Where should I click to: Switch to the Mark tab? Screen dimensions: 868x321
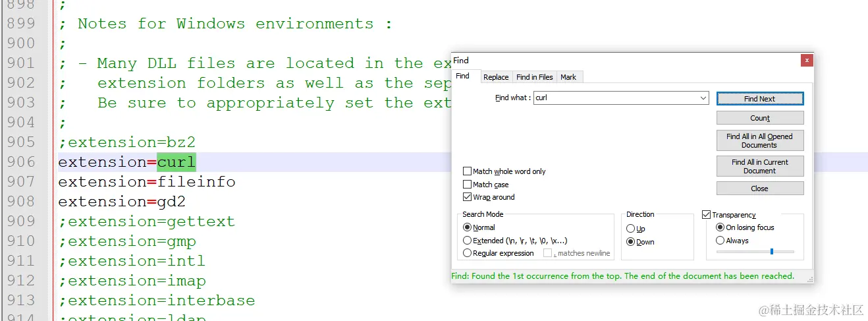(x=568, y=77)
